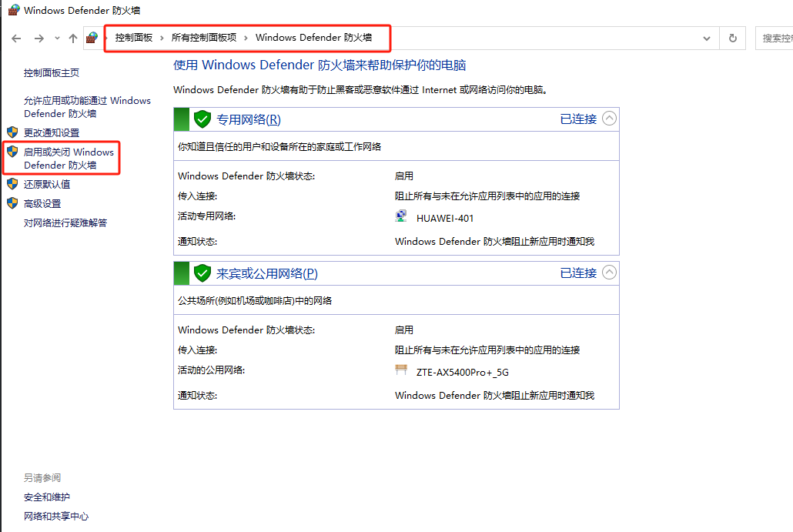Open 安全和维护 link
Image resolution: width=793 pixels, height=532 pixels.
pyautogui.click(x=47, y=497)
